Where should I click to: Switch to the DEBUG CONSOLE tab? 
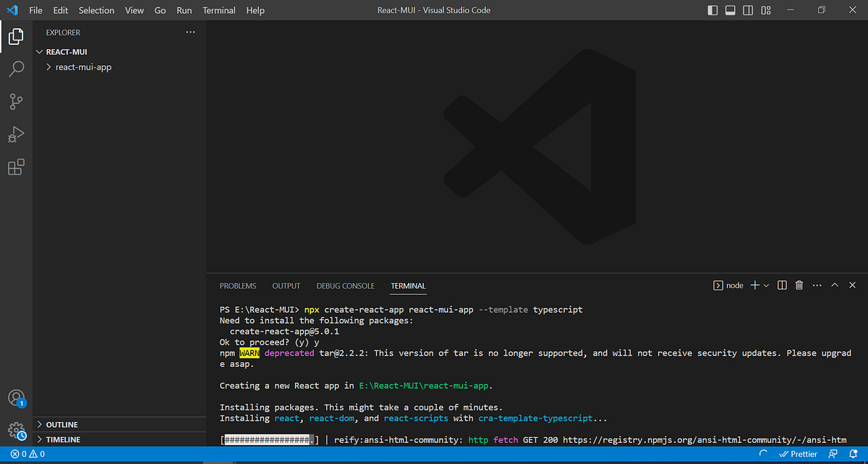pyautogui.click(x=346, y=286)
